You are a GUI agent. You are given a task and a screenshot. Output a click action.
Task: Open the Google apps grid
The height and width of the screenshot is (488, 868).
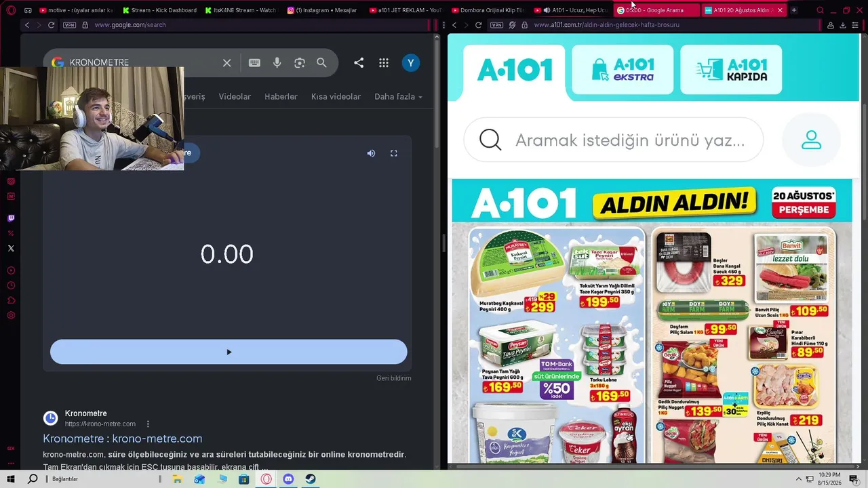coord(384,63)
